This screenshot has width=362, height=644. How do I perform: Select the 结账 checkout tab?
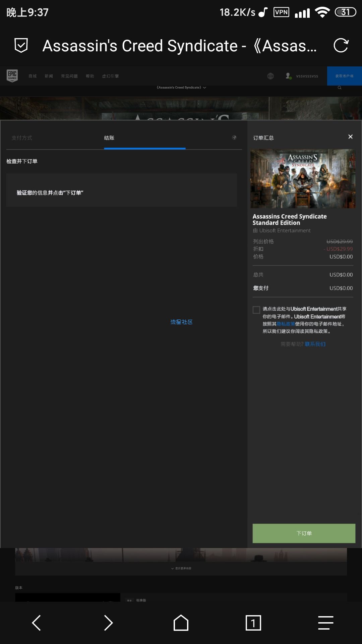[x=109, y=138]
